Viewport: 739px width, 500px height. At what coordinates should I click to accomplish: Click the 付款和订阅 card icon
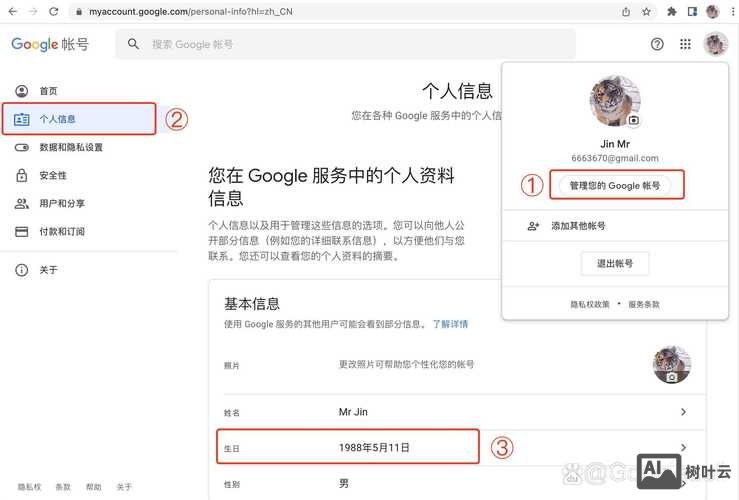[22, 231]
